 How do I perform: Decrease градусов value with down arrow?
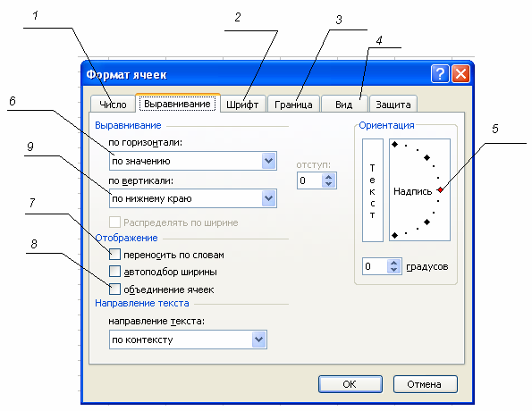pyautogui.click(x=393, y=270)
